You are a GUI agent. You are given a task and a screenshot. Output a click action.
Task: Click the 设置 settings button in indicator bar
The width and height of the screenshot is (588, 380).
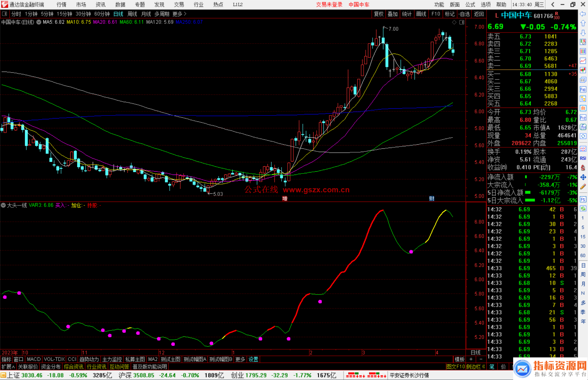pos(253,359)
